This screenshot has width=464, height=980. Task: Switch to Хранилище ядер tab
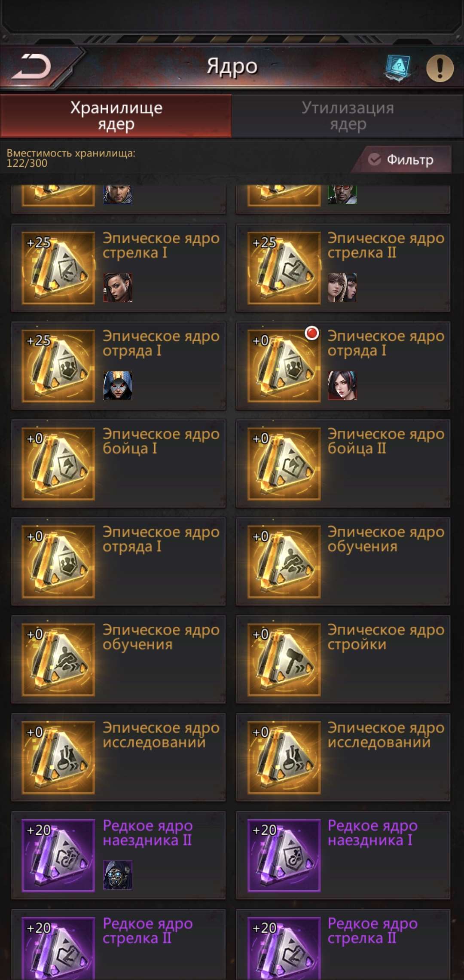(x=116, y=116)
